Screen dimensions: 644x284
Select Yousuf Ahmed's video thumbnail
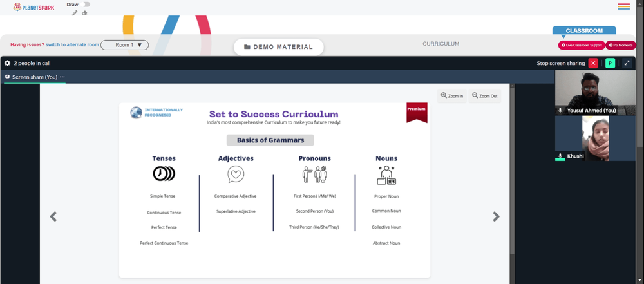coord(595,93)
